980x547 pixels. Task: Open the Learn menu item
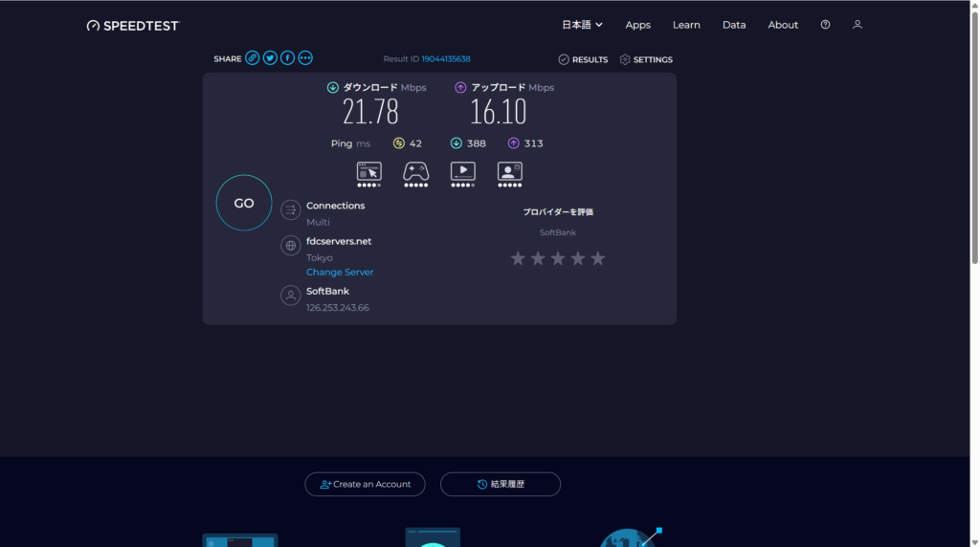[686, 25]
